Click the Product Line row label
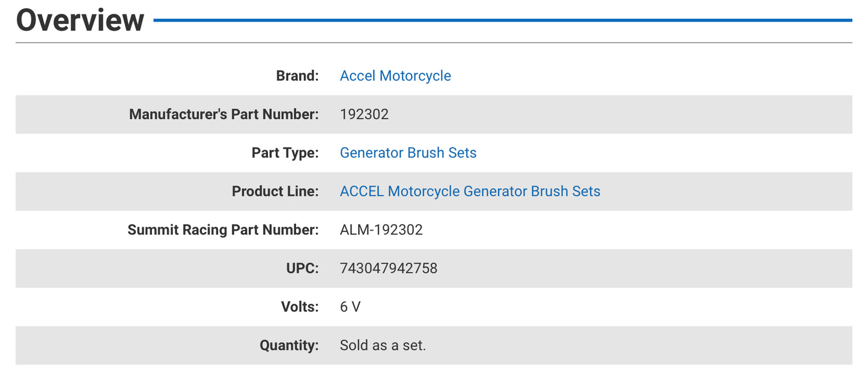 click(x=275, y=191)
